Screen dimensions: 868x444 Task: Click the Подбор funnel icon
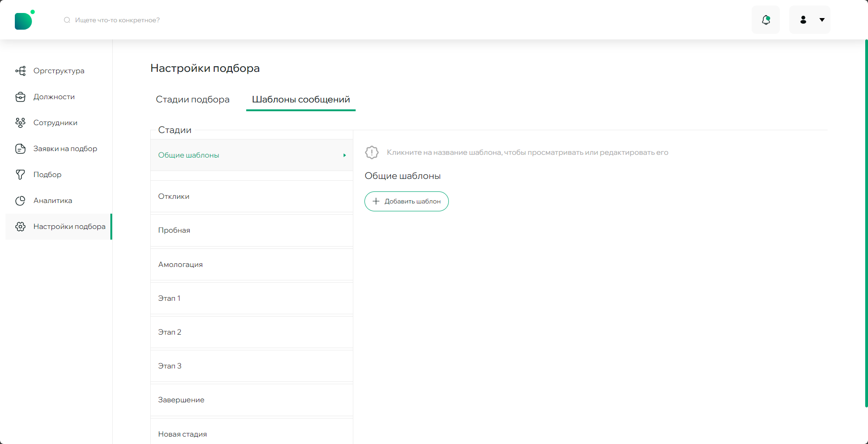(20, 175)
